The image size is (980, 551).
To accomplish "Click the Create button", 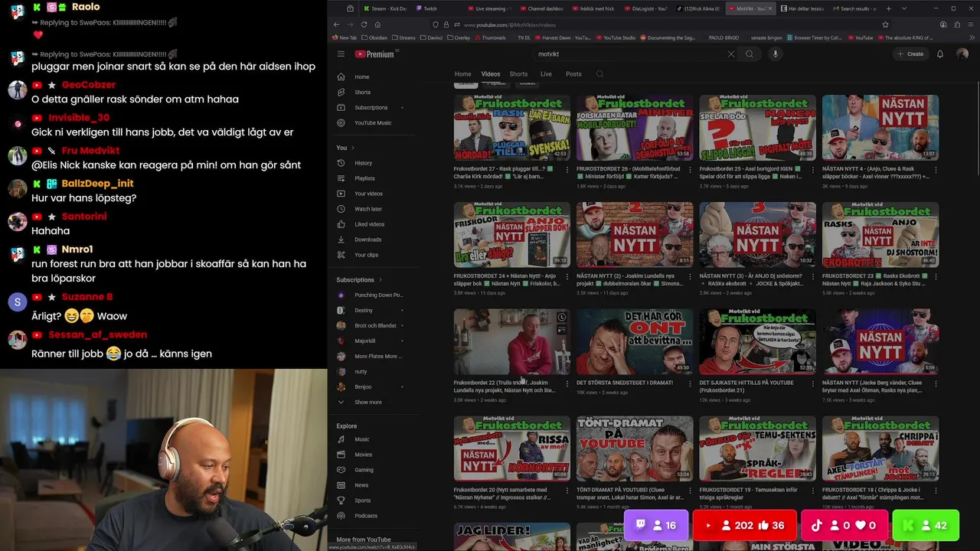I will pos(910,54).
